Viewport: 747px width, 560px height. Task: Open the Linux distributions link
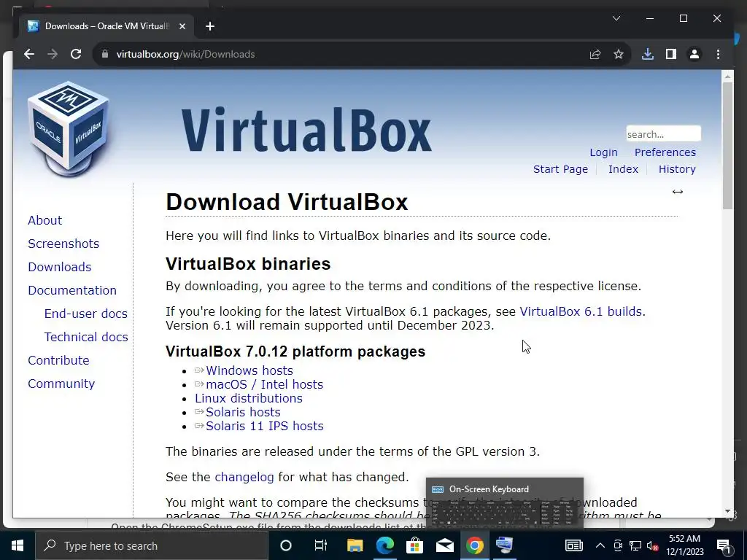click(249, 398)
